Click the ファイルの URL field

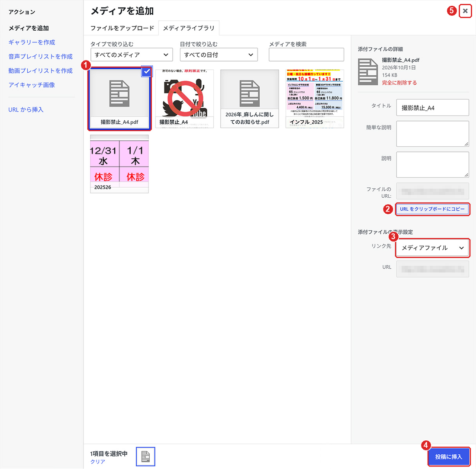(x=432, y=191)
